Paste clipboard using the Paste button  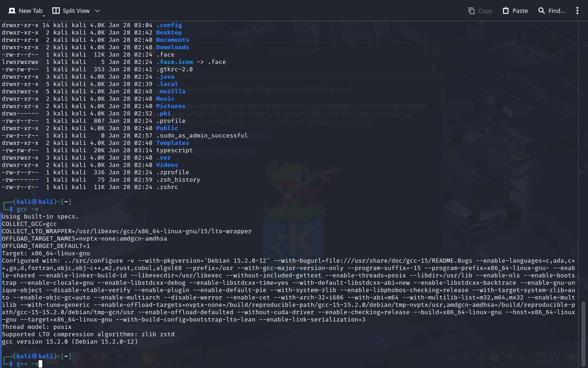click(x=515, y=11)
